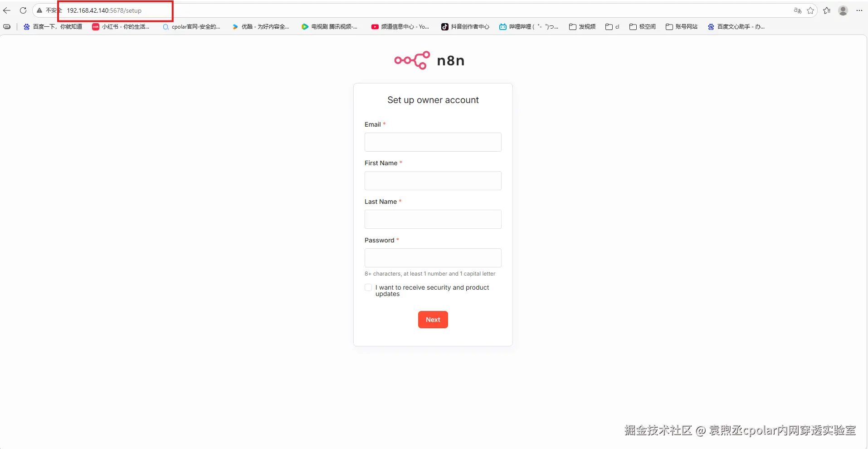The width and height of the screenshot is (868, 449).
Task: Open the translate page icon
Action: 797,10
